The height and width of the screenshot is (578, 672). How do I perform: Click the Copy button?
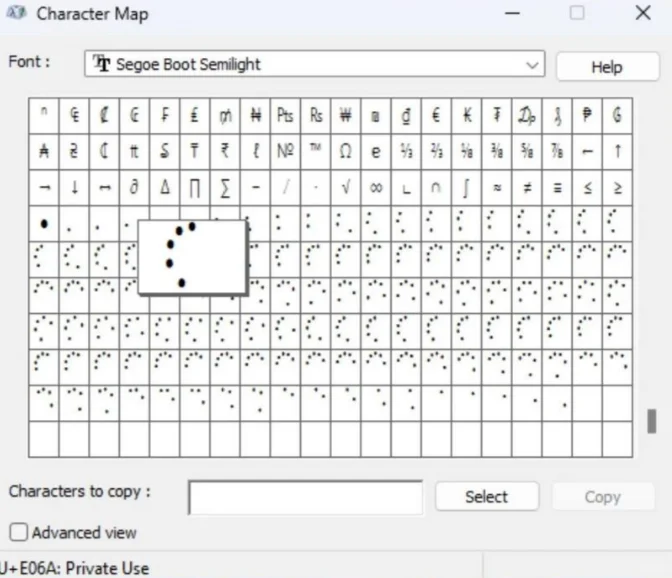point(603,497)
